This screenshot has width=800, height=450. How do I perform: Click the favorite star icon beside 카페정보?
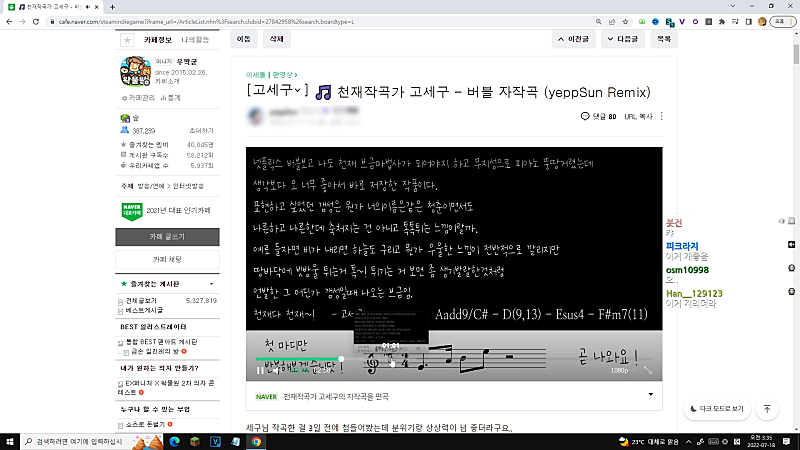pos(127,40)
